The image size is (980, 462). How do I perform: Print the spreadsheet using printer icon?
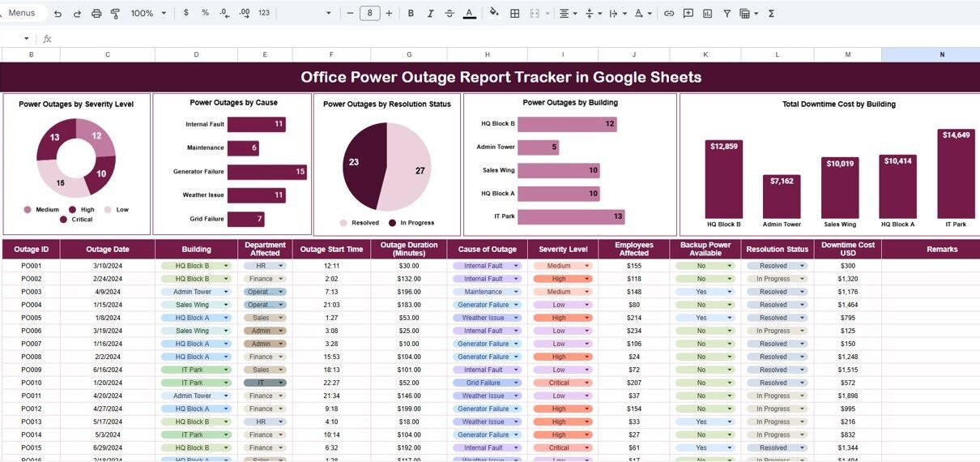96,13
